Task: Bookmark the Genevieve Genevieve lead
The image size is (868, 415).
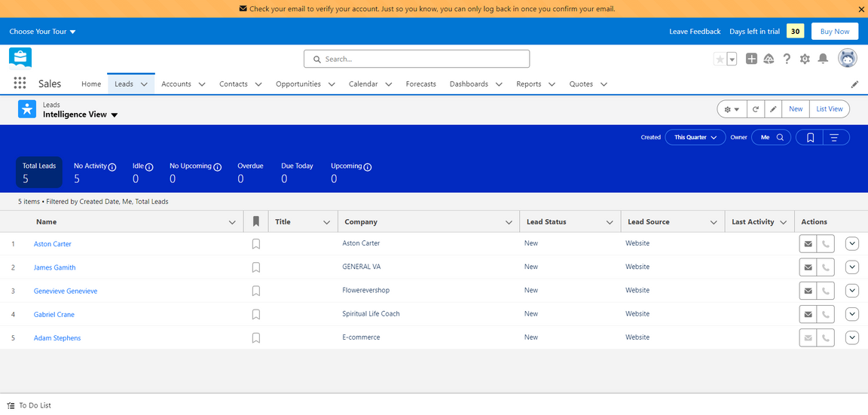Action: tap(255, 291)
